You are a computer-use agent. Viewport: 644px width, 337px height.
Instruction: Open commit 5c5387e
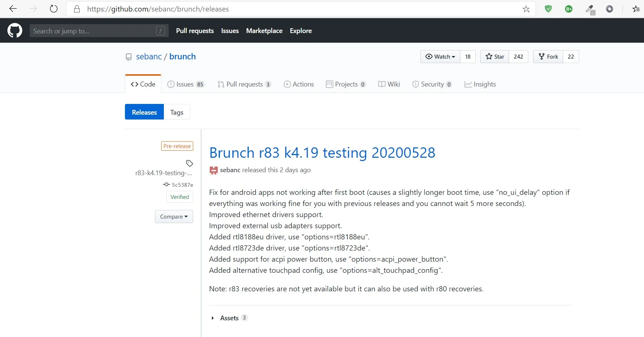point(182,184)
